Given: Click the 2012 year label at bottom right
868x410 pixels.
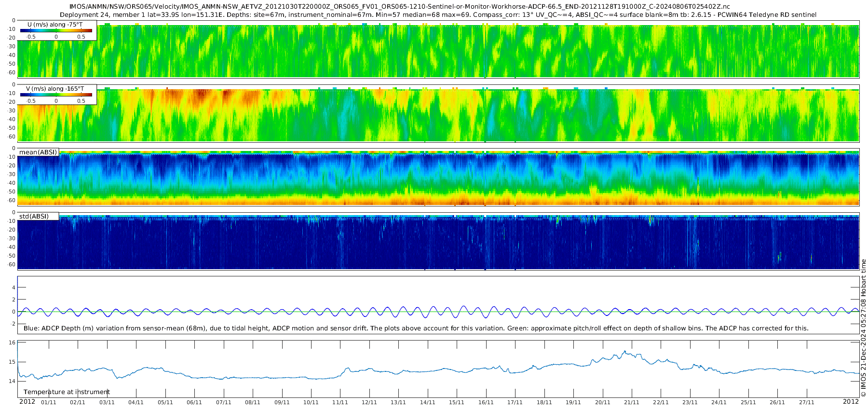Looking at the screenshot, I should (851, 402).
